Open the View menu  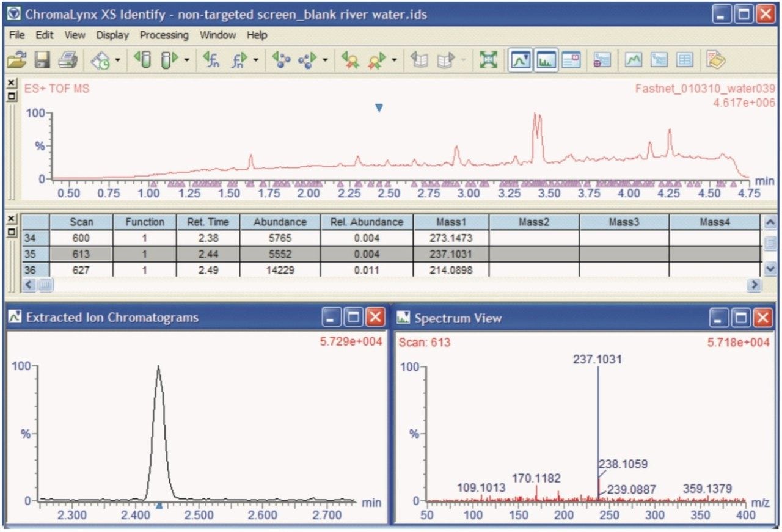point(75,35)
